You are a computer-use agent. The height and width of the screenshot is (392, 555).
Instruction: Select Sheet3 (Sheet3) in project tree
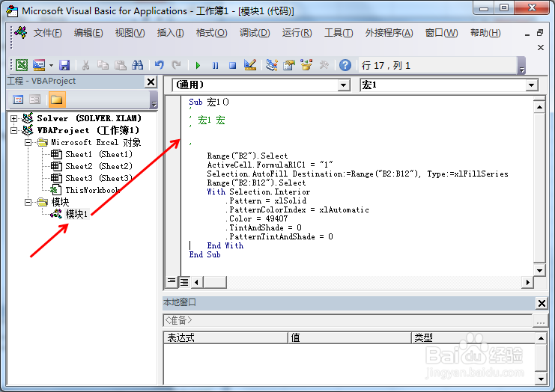click(99, 178)
